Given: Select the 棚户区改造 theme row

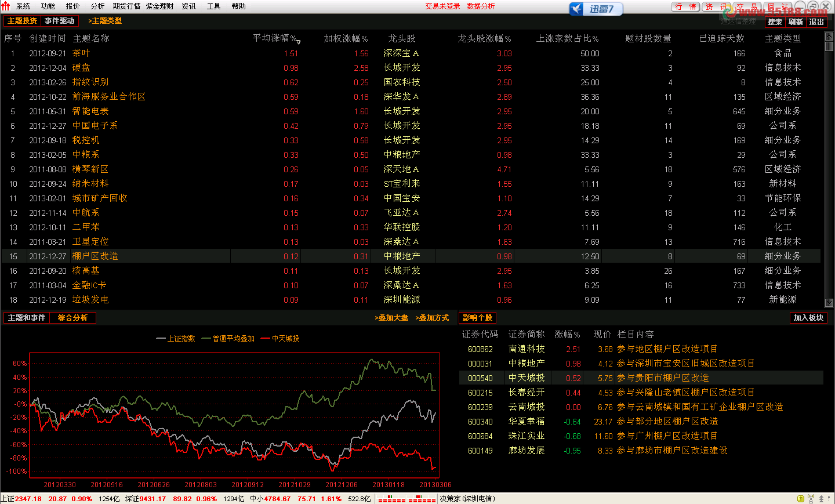Looking at the screenshot, I should click(411, 256).
